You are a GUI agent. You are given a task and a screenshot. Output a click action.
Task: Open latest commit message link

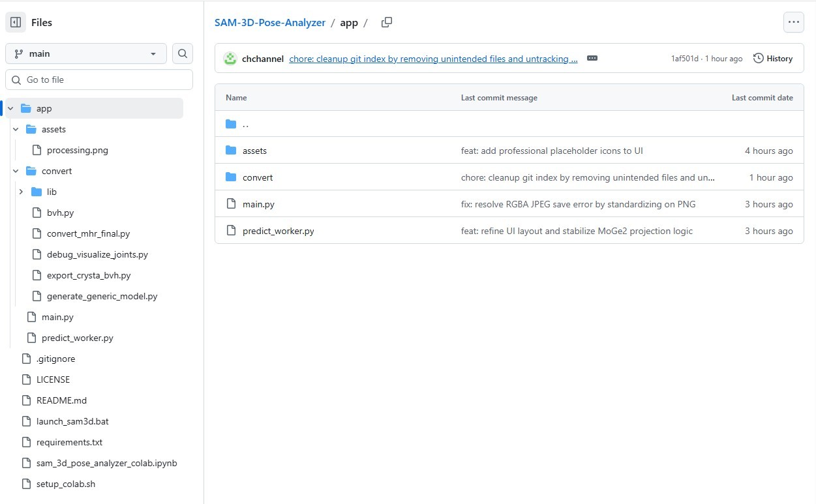(x=433, y=59)
